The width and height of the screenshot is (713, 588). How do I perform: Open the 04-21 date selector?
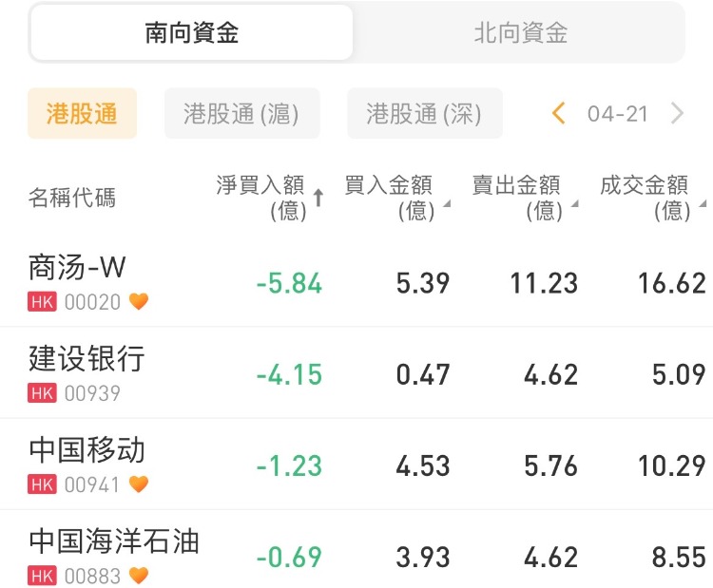[x=618, y=114]
